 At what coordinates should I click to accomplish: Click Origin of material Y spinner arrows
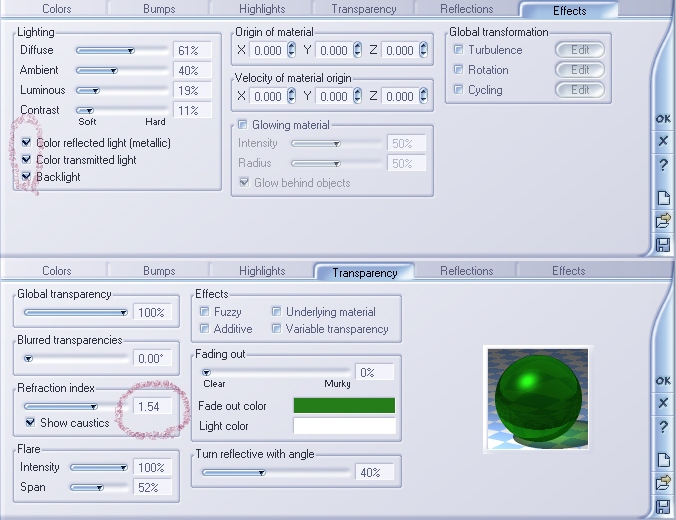(357, 50)
